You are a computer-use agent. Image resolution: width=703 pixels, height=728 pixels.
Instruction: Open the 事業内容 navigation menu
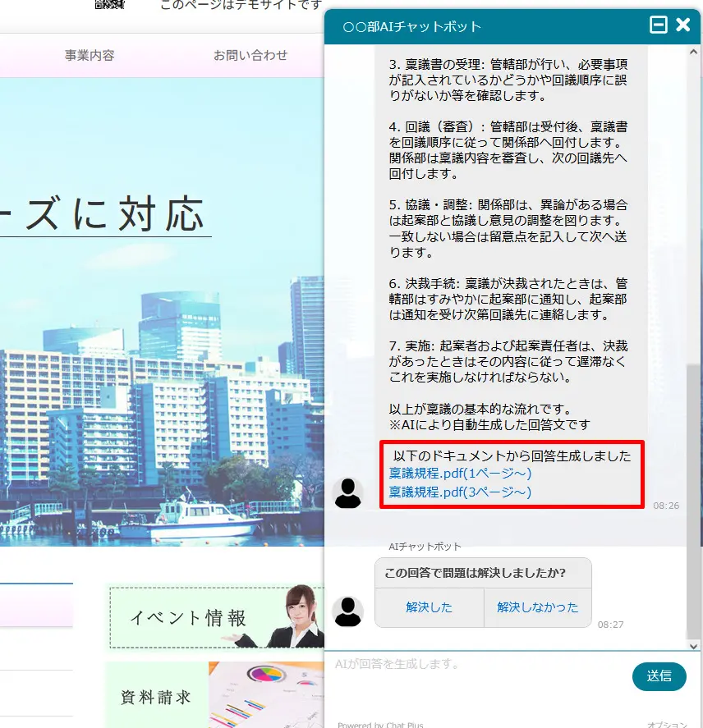click(x=90, y=56)
